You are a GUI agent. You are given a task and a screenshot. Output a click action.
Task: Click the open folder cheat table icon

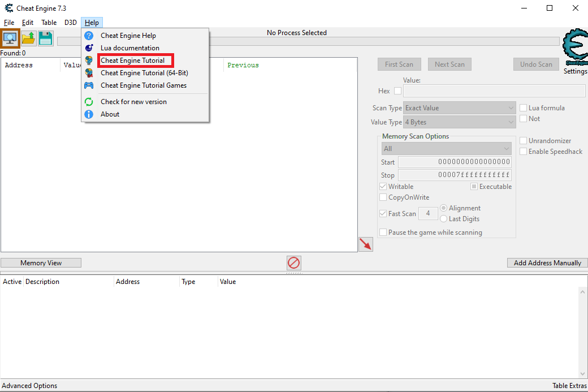(x=28, y=38)
